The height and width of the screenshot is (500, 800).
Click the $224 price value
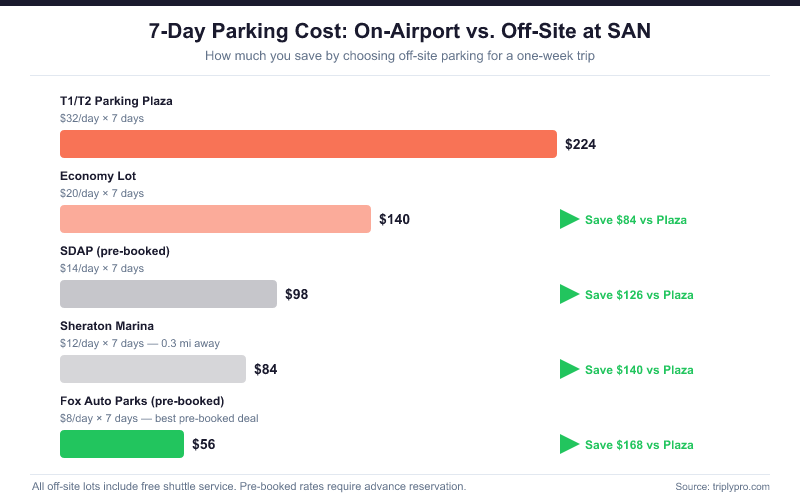(x=580, y=144)
